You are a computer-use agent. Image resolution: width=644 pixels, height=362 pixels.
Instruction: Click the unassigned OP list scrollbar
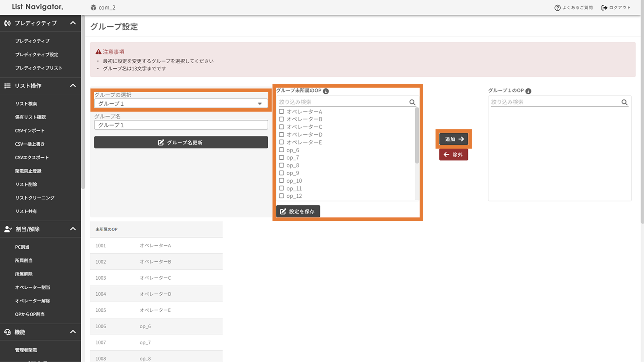pyautogui.click(x=417, y=137)
